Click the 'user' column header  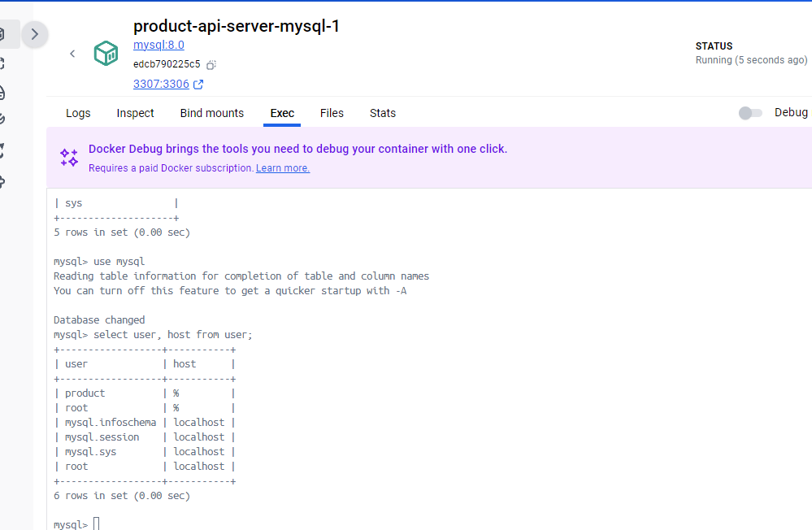pos(76,364)
